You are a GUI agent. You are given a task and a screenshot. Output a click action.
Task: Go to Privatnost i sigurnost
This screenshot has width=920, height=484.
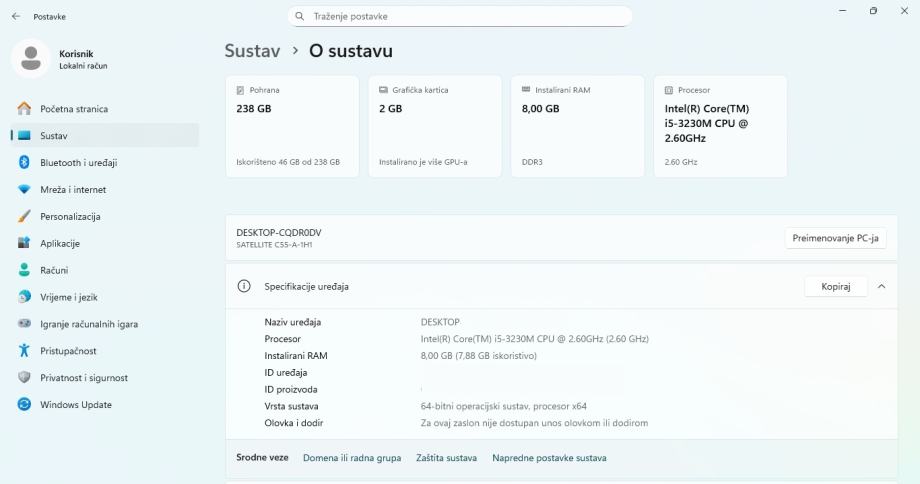point(83,378)
